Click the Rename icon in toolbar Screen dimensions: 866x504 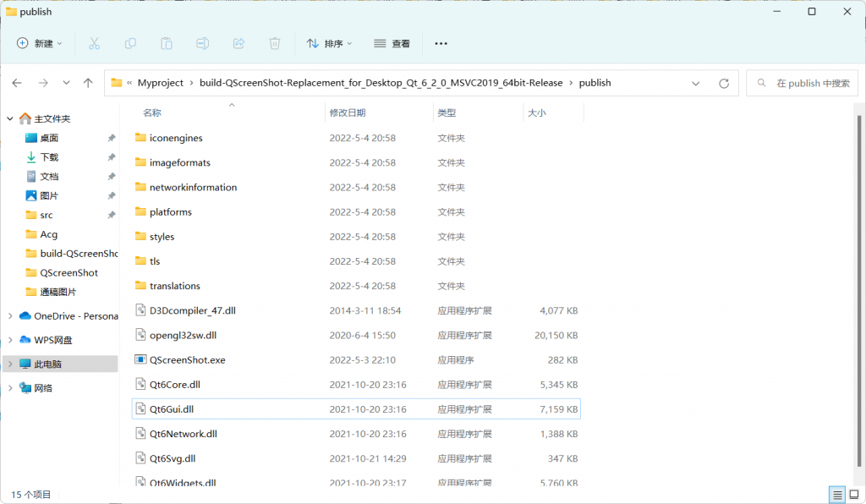(x=203, y=44)
